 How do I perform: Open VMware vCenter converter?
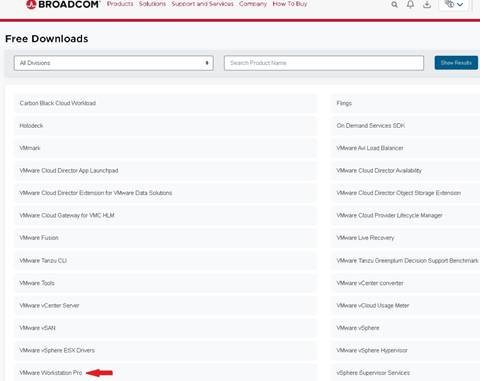point(406,283)
